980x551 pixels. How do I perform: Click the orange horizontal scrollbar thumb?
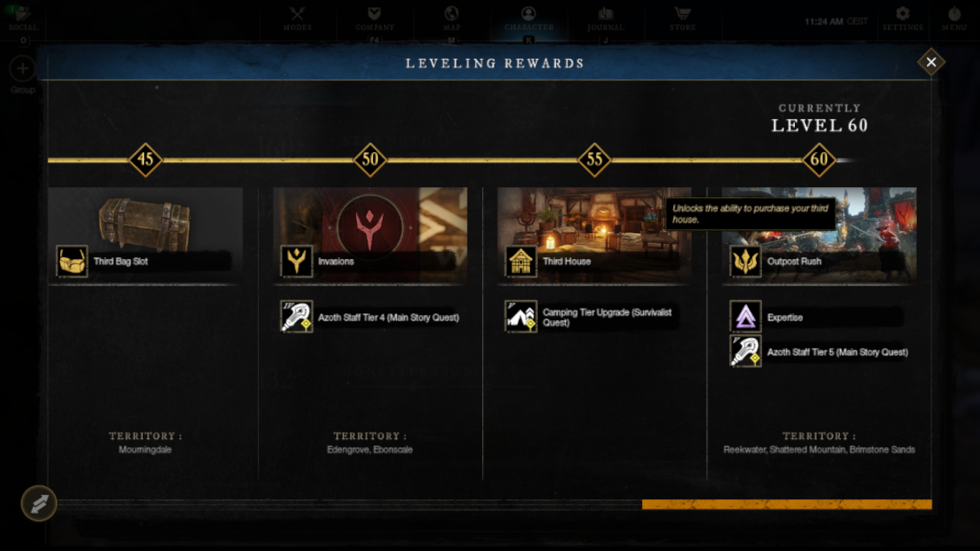click(x=787, y=504)
